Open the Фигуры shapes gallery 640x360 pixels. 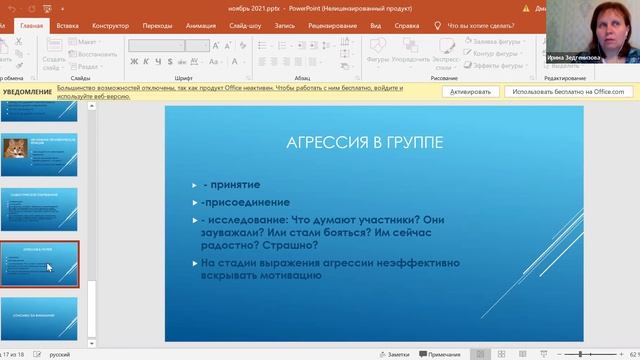[378, 52]
